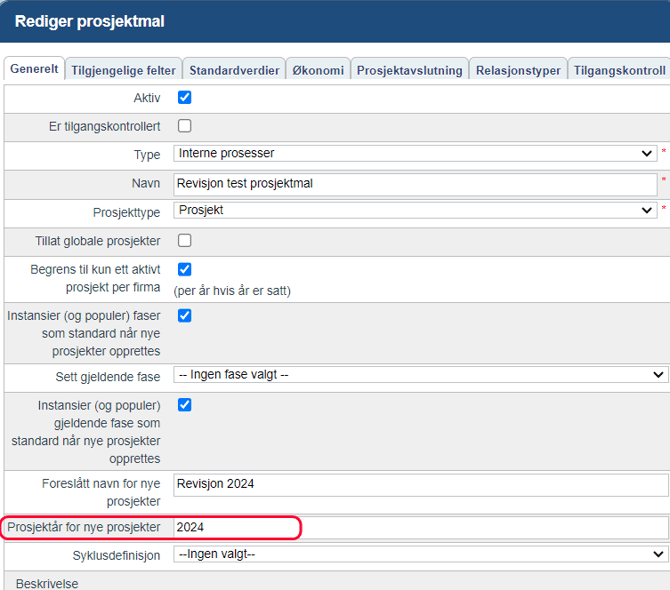The height and width of the screenshot is (590, 670).
Task: Enable the Er tilgangskontrollert checkbox
Action: 184,126
